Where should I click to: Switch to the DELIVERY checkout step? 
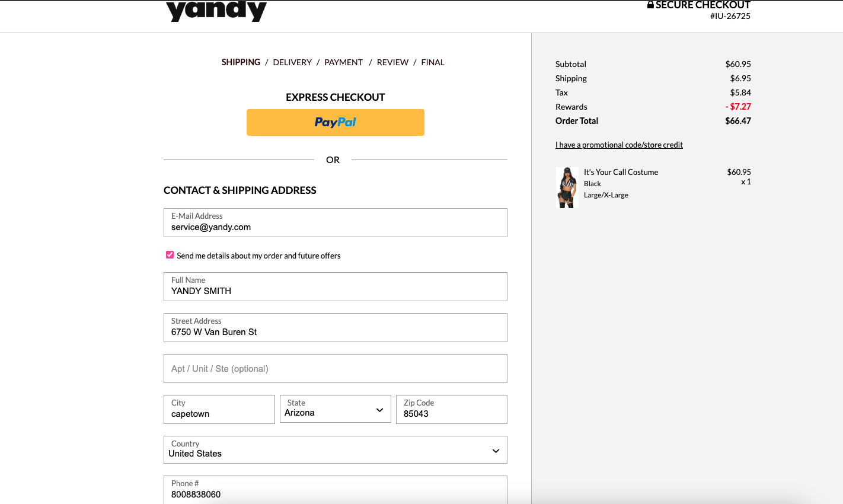pyautogui.click(x=292, y=62)
